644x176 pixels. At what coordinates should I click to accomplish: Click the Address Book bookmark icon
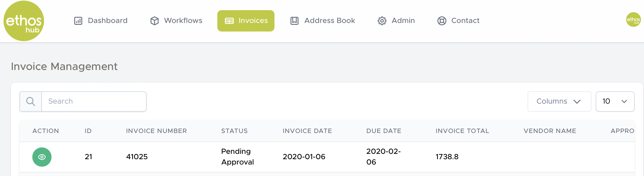(294, 21)
